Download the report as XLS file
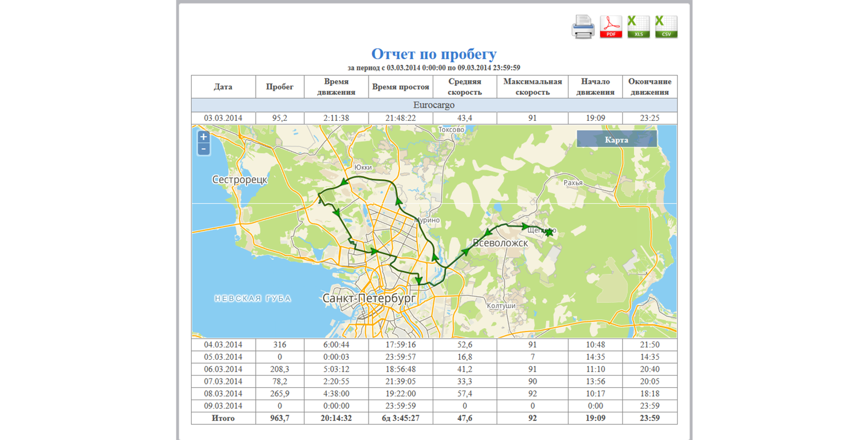 click(x=638, y=27)
